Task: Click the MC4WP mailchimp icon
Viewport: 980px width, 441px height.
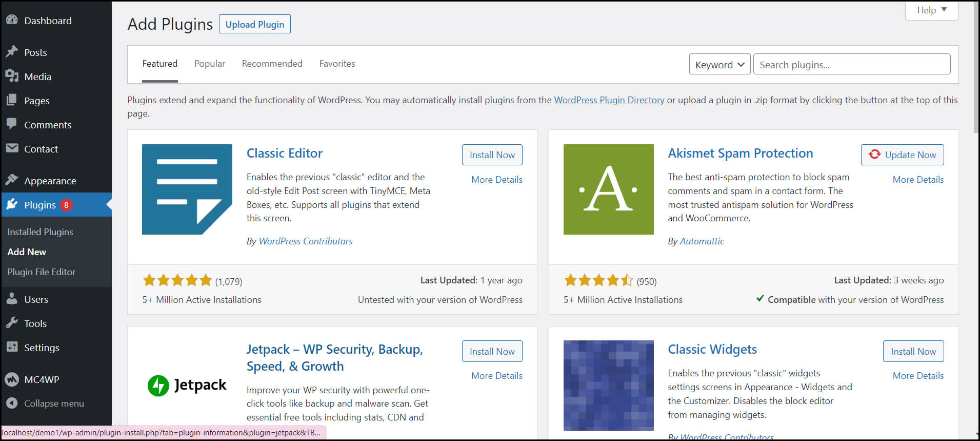Action: [x=12, y=379]
